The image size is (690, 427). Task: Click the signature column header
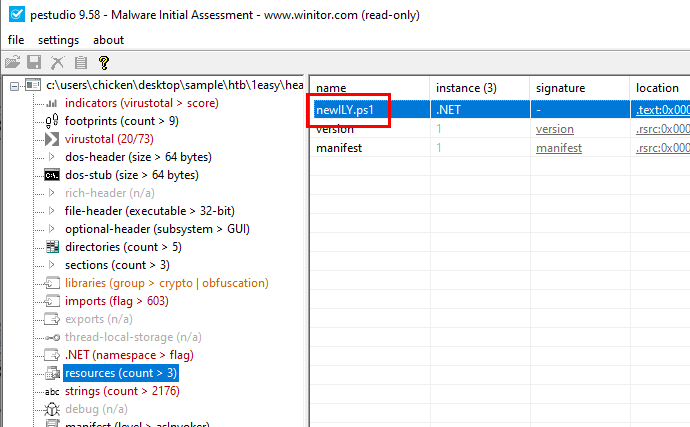[580, 88]
